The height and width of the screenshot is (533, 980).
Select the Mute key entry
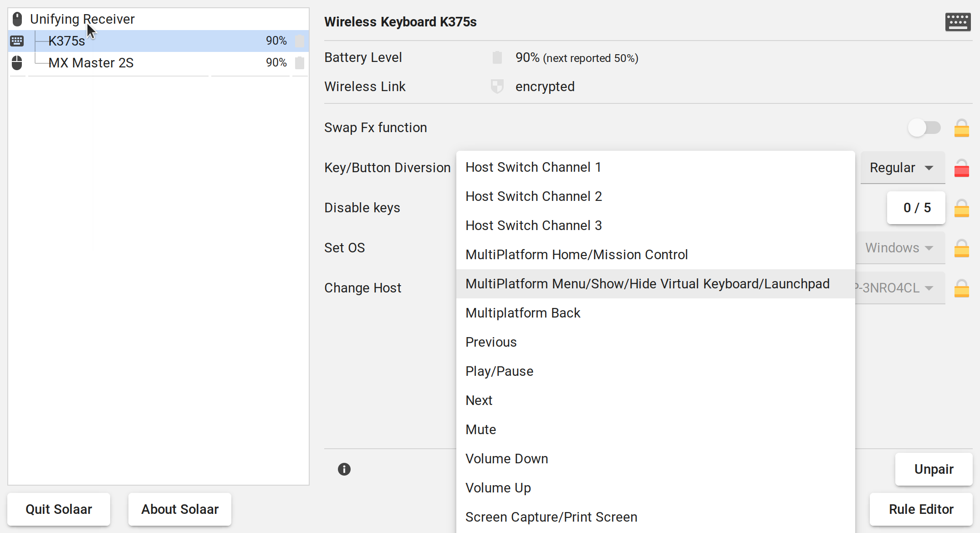656,430
